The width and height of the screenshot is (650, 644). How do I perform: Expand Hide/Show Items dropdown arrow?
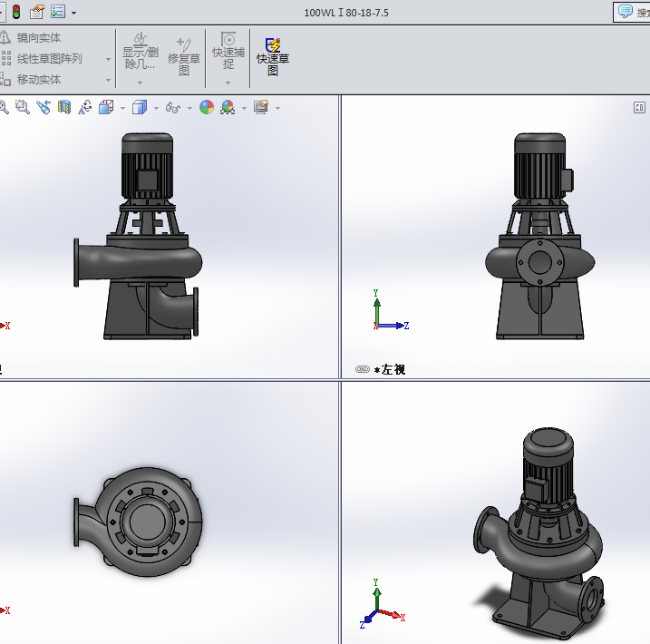click(189, 108)
